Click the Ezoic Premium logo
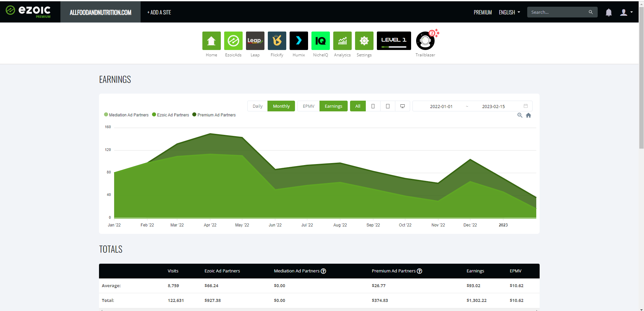 tap(28, 11)
